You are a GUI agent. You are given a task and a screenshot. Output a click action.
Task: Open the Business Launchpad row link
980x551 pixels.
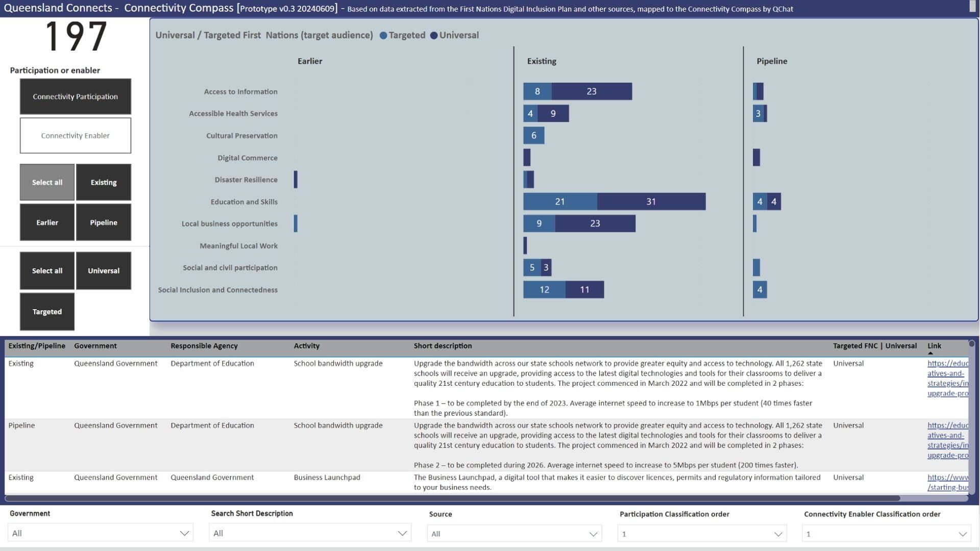(x=948, y=482)
